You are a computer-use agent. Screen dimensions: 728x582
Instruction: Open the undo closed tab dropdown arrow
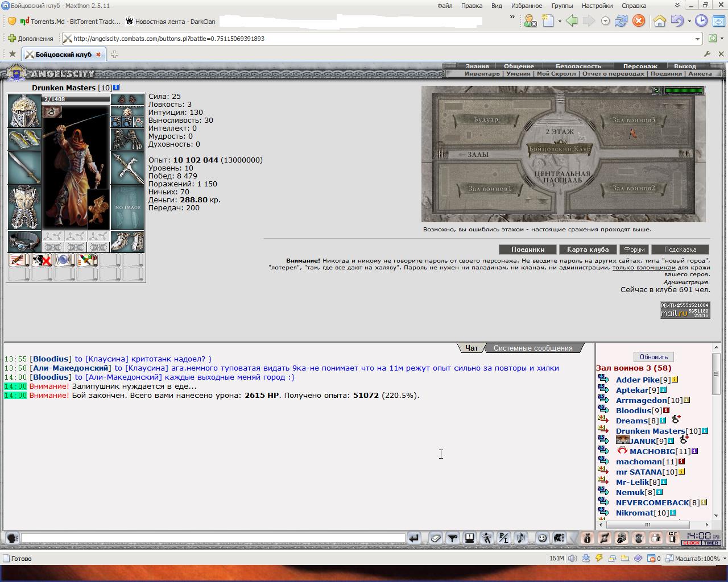pyautogui.click(x=689, y=22)
